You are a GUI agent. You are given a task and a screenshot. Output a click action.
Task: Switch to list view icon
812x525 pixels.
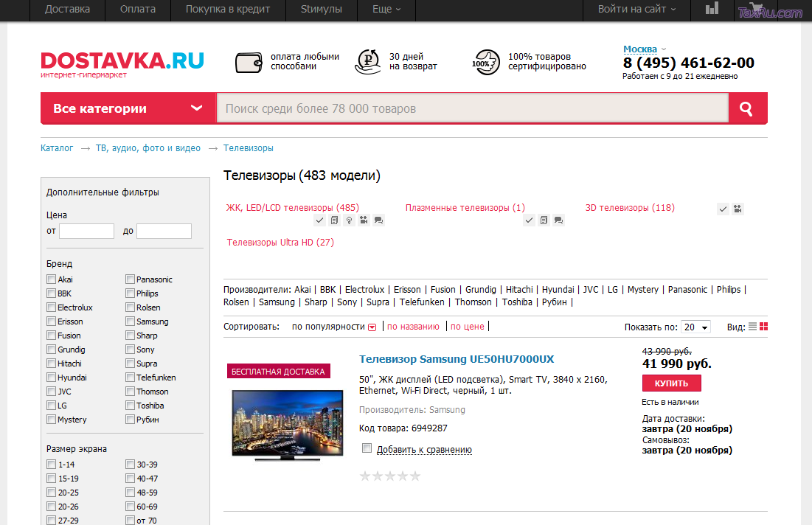[752, 327]
